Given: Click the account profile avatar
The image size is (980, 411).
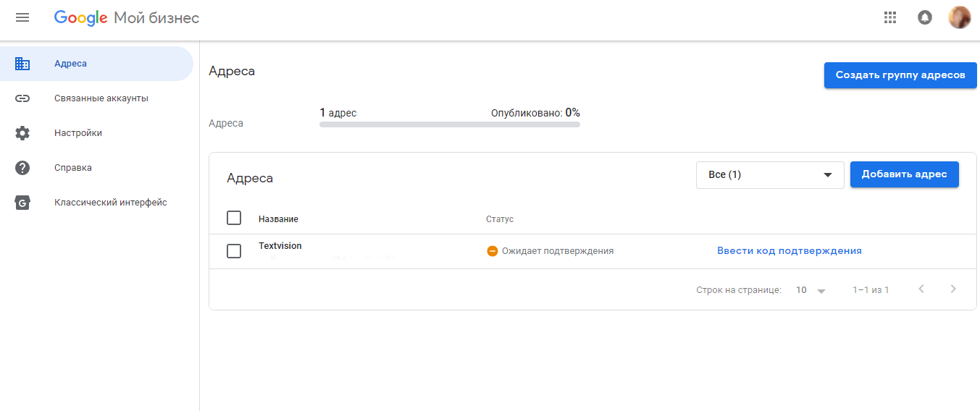Looking at the screenshot, I should 959,17.
